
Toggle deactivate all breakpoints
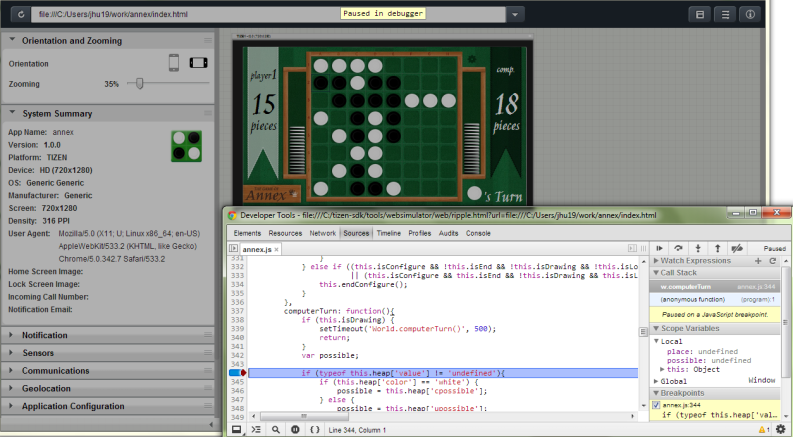(736, 247)
